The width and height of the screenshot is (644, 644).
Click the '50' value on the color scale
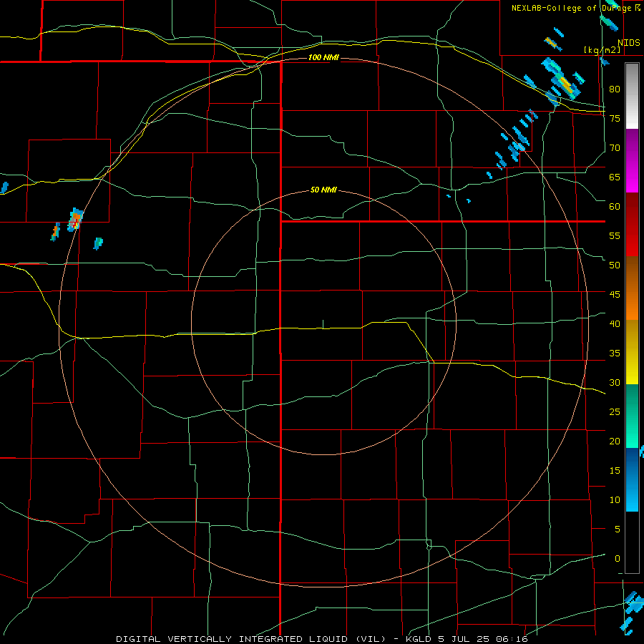pos(615,265)
